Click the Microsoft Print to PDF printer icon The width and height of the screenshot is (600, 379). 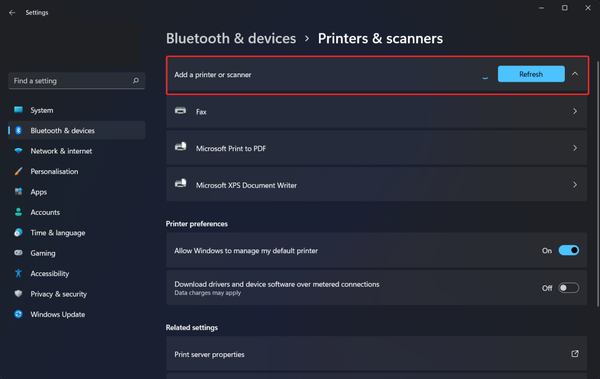[181, 147]
